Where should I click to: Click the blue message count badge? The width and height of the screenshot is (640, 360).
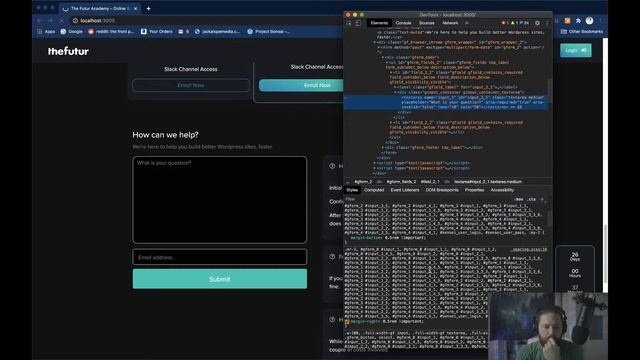pyautogui.click(x=524, y=23)
